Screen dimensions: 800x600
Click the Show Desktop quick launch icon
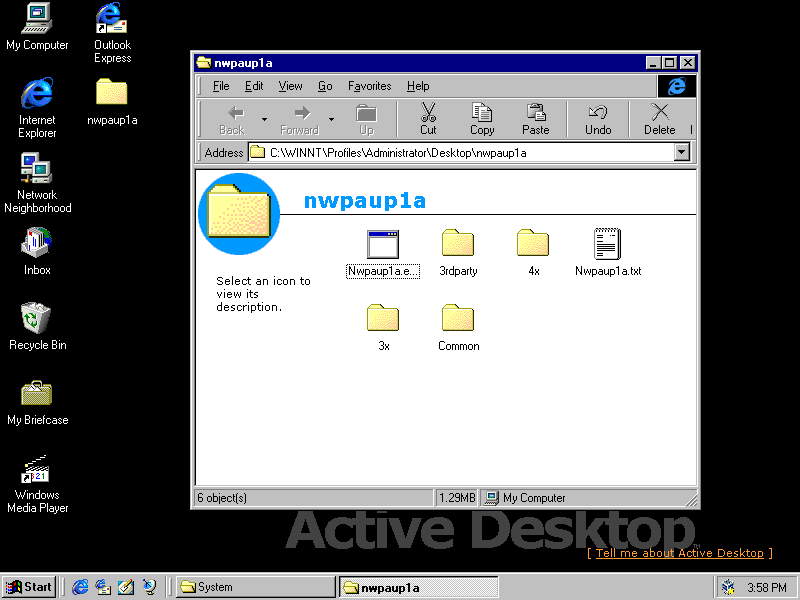pos(126,587)
